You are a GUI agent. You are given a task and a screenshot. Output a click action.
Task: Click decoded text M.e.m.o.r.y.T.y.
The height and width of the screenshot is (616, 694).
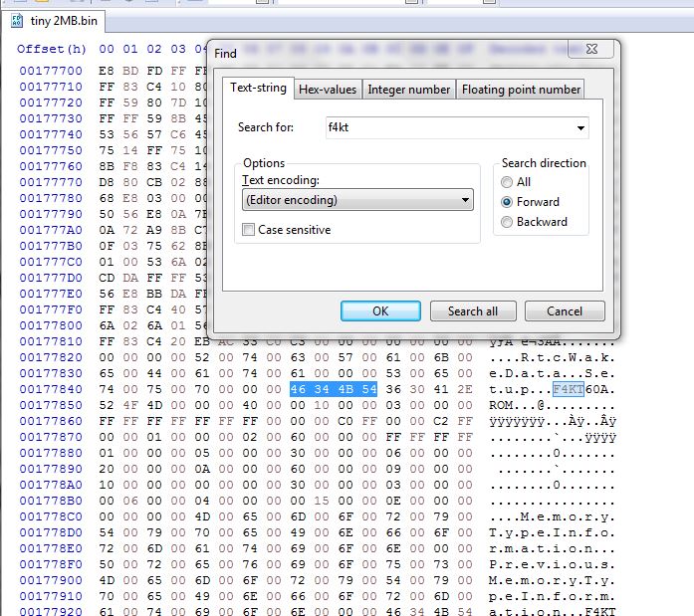pos(552,580)
